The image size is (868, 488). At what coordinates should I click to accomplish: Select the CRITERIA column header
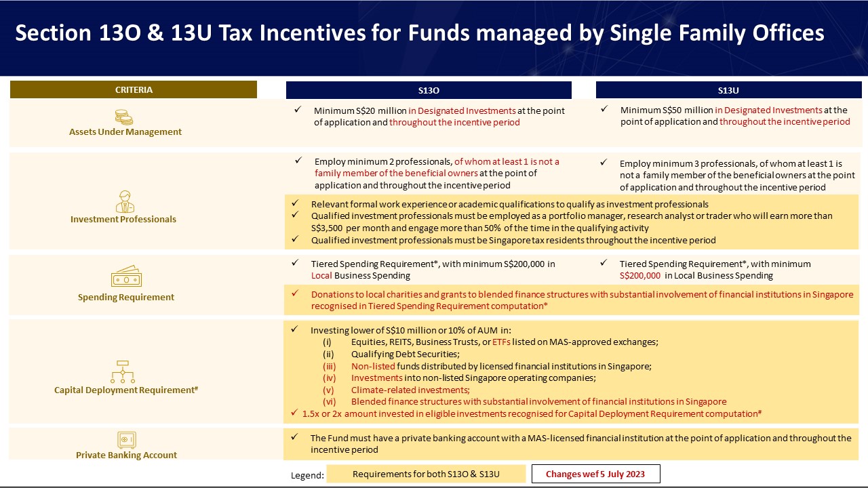click(x=134, y=89)
